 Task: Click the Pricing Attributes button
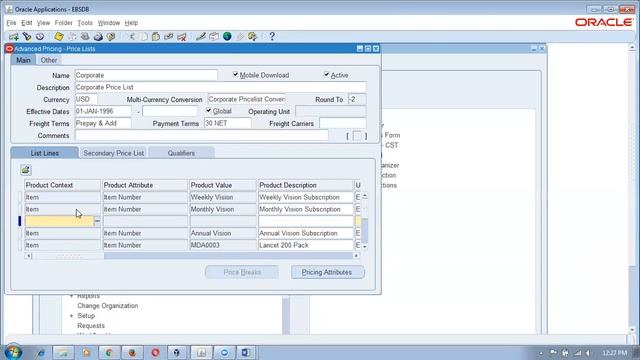coord(327,272)
